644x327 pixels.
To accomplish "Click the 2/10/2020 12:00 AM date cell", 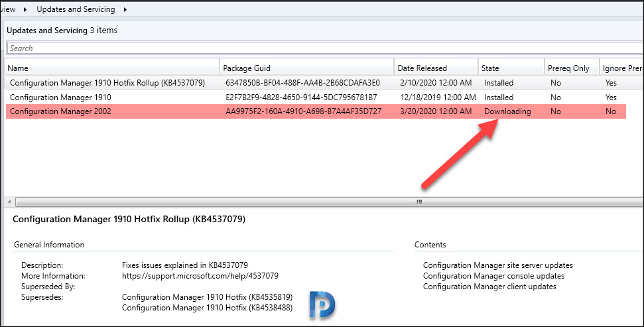I will click(436, 82).
